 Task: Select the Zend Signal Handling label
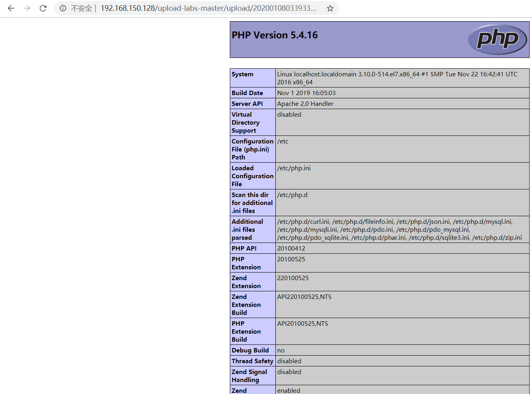pos(249,376)
